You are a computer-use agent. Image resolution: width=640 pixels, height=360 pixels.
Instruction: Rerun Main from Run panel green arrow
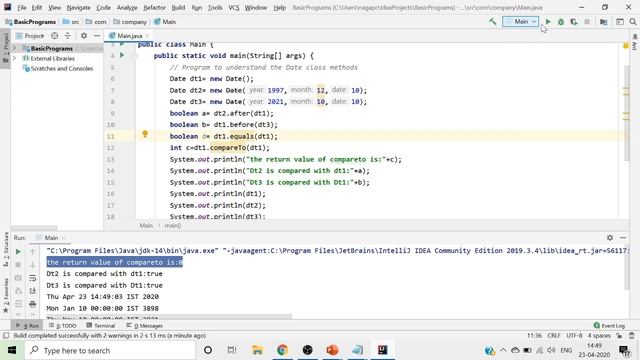(18, 252)
